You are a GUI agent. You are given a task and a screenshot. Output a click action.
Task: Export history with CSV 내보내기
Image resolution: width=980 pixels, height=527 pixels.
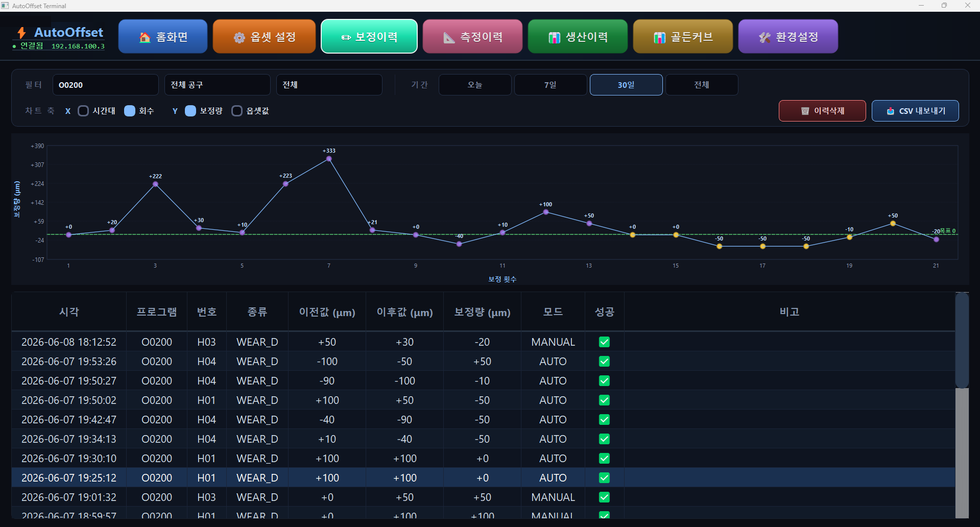pyautogui.click(x=915, y=111)
